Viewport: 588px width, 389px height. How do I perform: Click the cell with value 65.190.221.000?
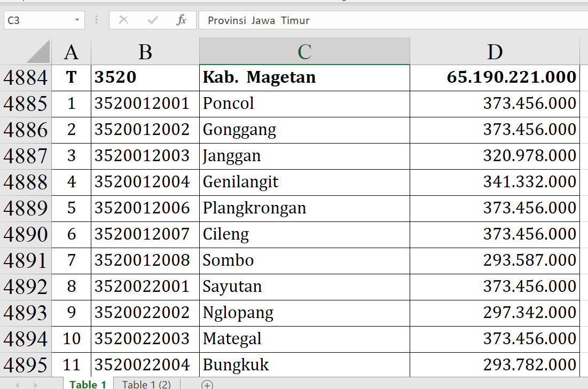(495, 77)
